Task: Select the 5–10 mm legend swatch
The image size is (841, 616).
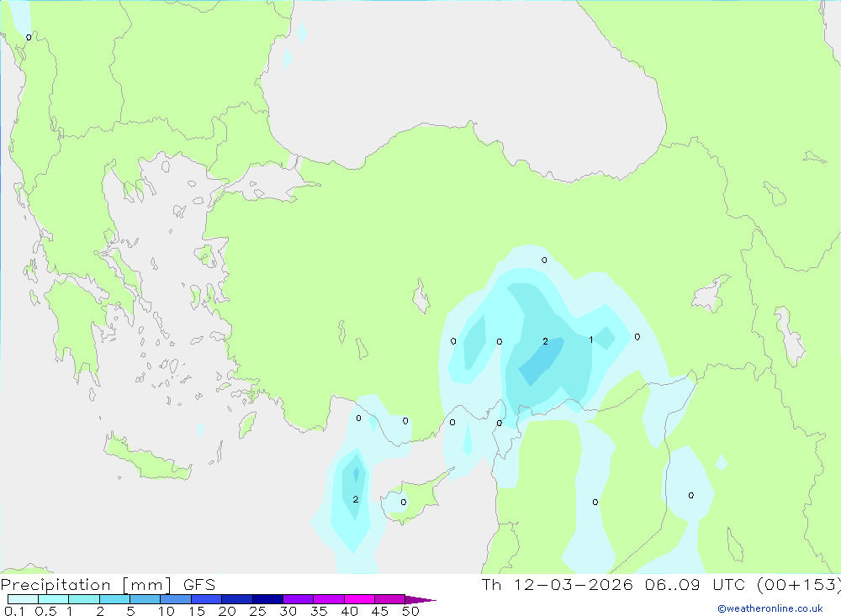Action: tap(145, 599)
